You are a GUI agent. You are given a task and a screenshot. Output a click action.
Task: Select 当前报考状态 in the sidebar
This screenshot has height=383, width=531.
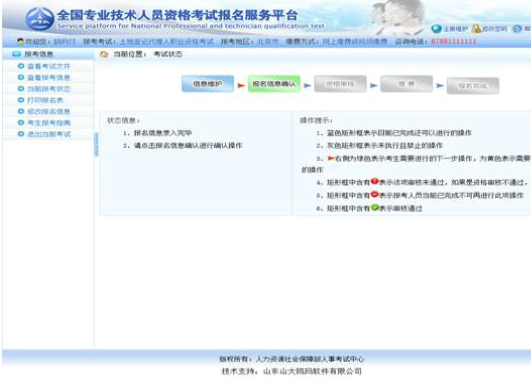click(48, 89)
